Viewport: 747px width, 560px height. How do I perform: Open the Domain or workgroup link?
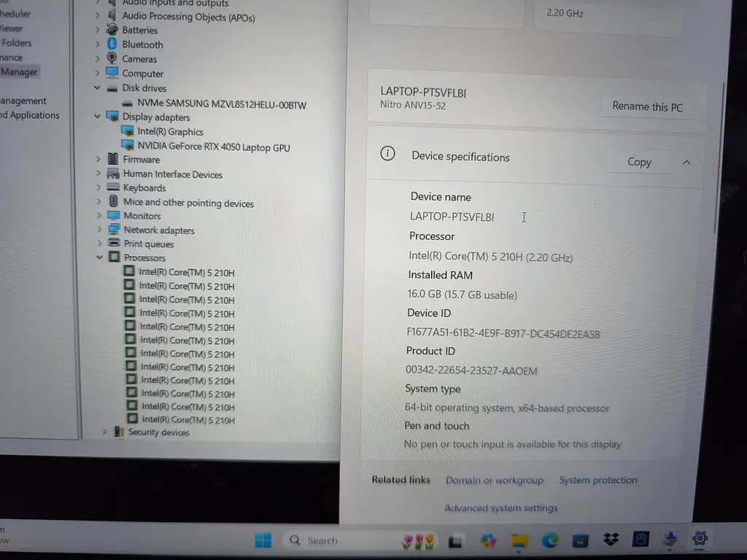pos(494,480)
